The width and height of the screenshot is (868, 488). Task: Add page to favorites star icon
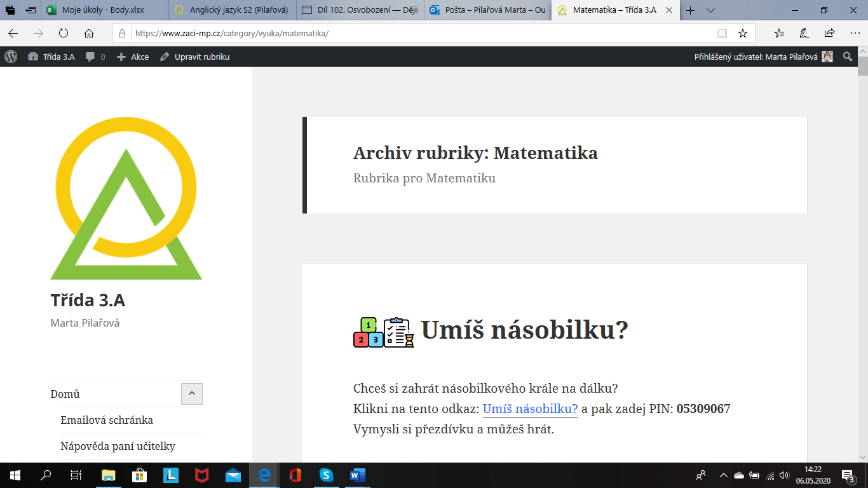pos(742,34)
